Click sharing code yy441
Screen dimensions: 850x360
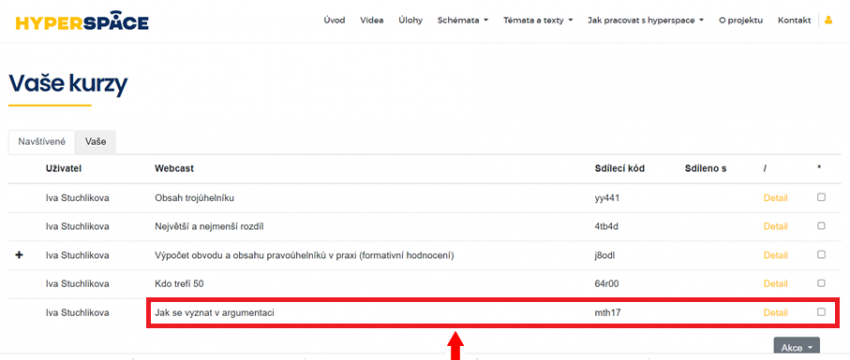[607, 198]
